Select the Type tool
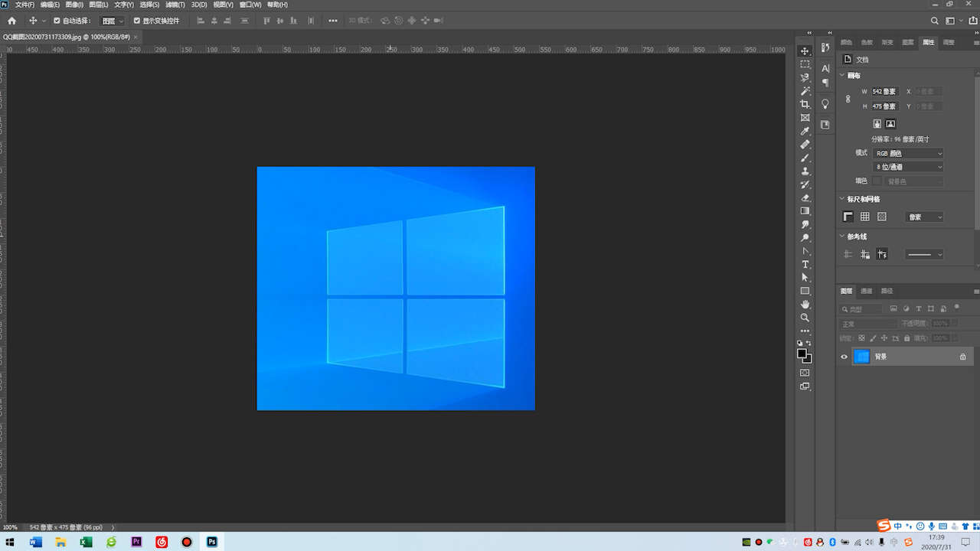980x551 pixels. (x=805, y=264)
